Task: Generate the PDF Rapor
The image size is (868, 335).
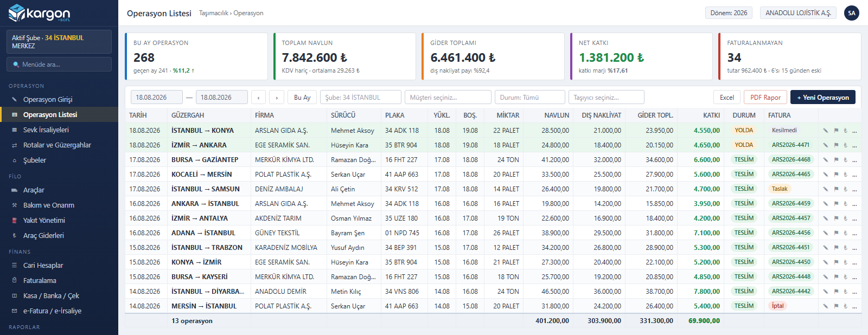Action: [765, 98]
